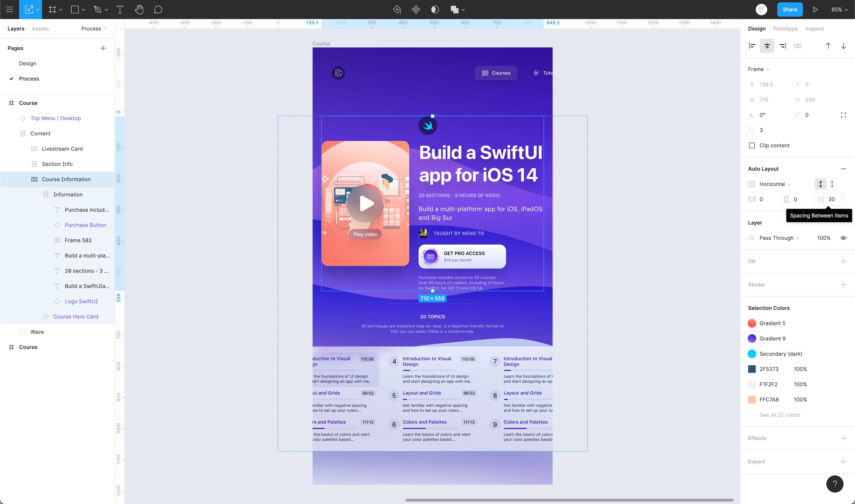Click the independent corners icon

(843, 115)
